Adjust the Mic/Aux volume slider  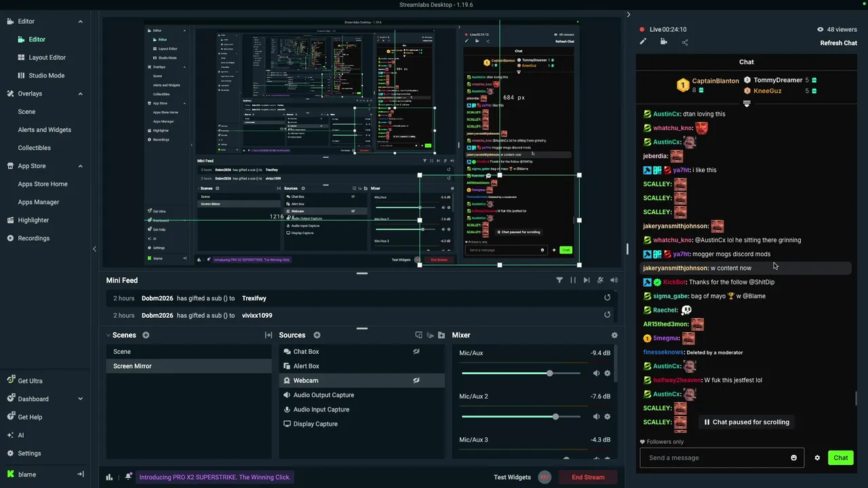[521, 373]
